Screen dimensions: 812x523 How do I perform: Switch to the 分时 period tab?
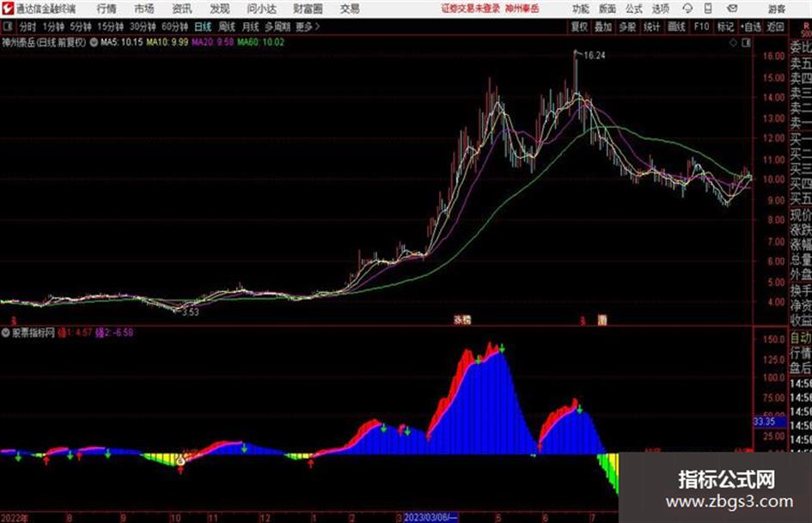(x=28, y=27)
